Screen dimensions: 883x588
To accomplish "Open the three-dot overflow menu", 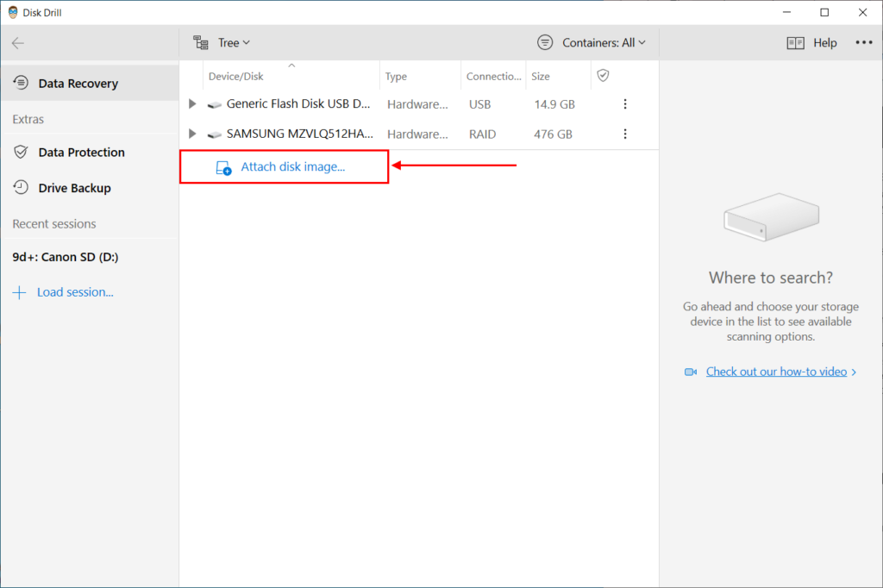I will coord(865,42).
